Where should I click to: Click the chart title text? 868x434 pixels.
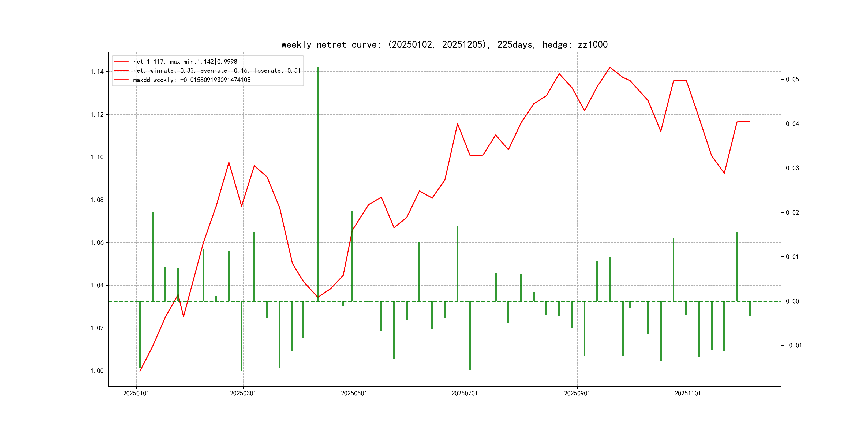coord(444,44)
